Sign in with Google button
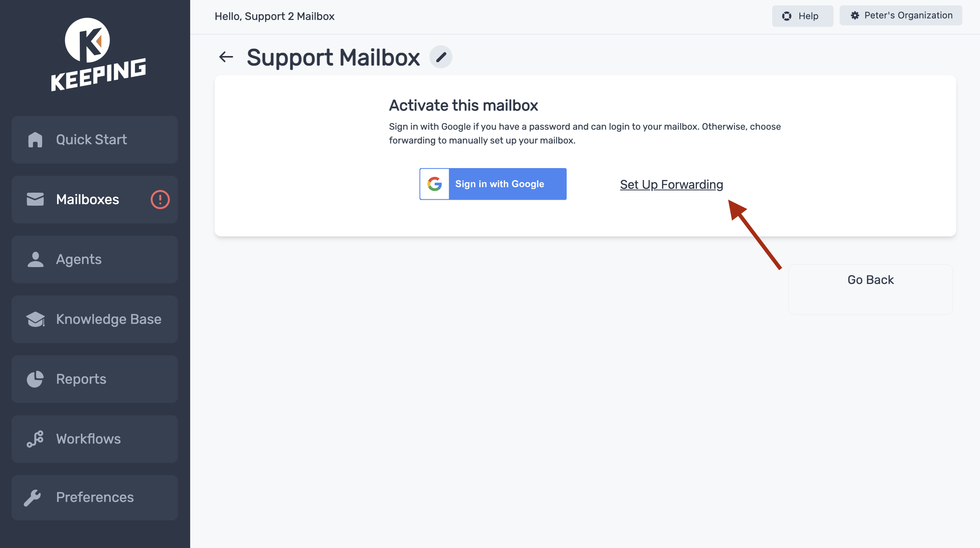 (x=493, y=184)
